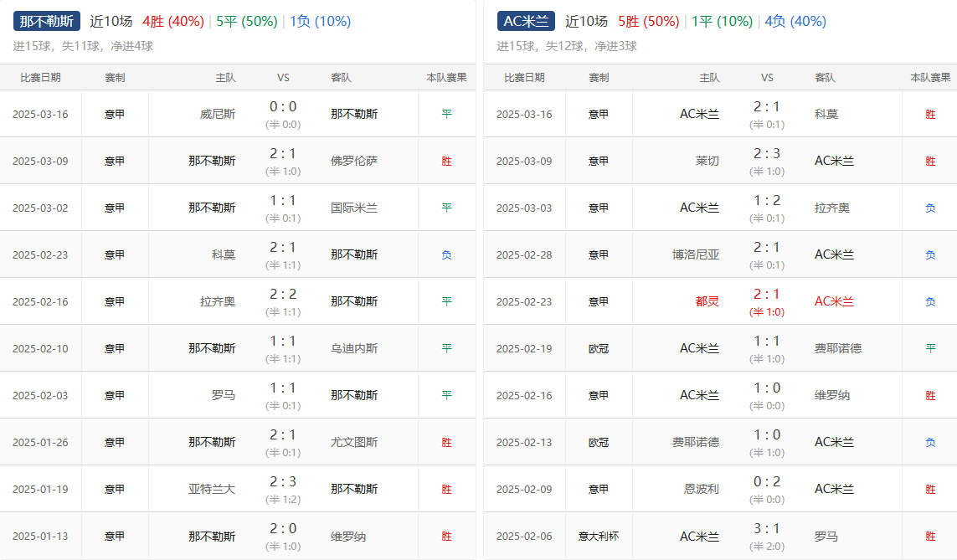Image resolution: width=957 pixels, height=560 pixels.
Task: Select the date 2025-02-10
Action: (40, 348)
